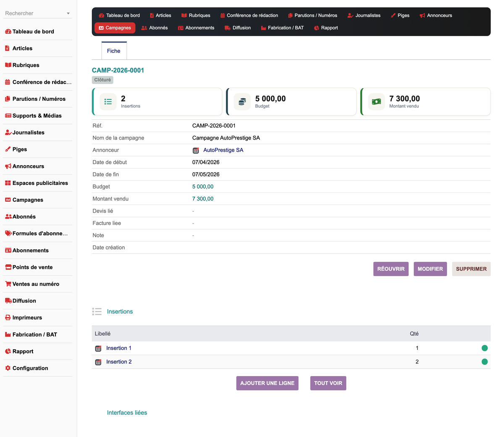
Task: Open Tableau de bord in top menu
Action: click(x=119, y=16)
